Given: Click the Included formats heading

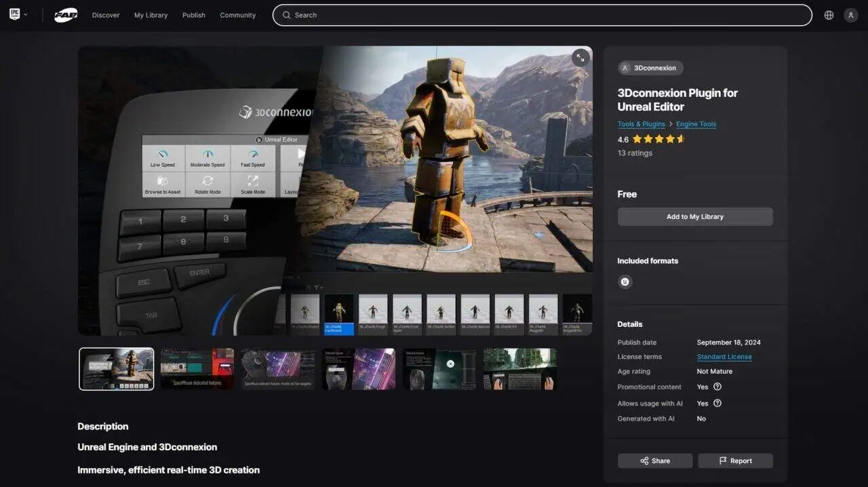Looking at the screenshot, I should pyautogui.click(x=648, y=260).
